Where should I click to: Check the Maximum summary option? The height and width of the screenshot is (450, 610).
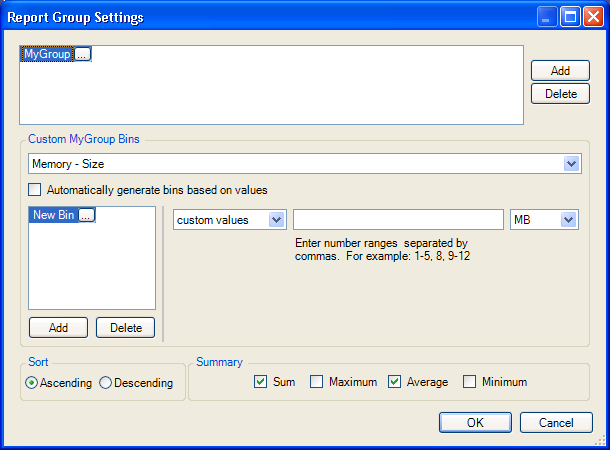click(317, 381)
